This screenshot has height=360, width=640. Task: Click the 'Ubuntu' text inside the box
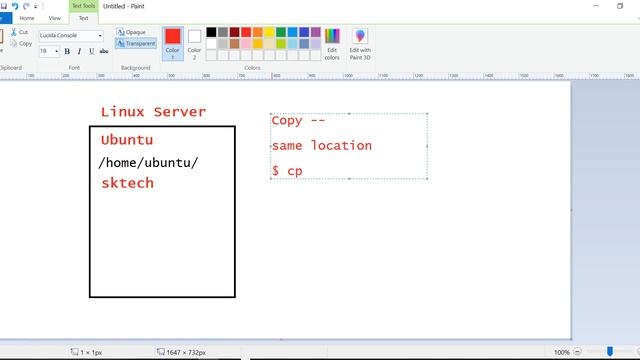[x=127, y=140]
